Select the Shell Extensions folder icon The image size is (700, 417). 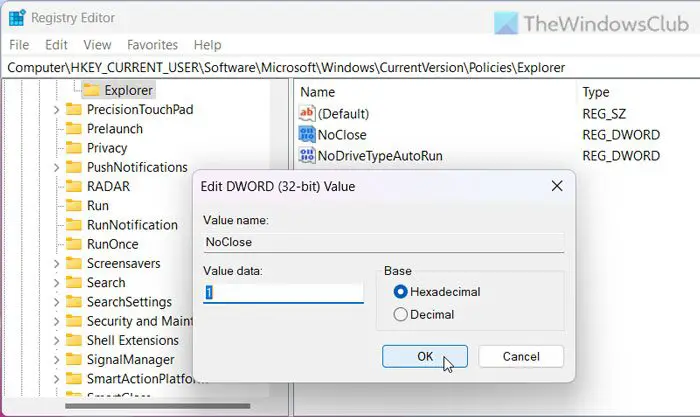[74, 340]
